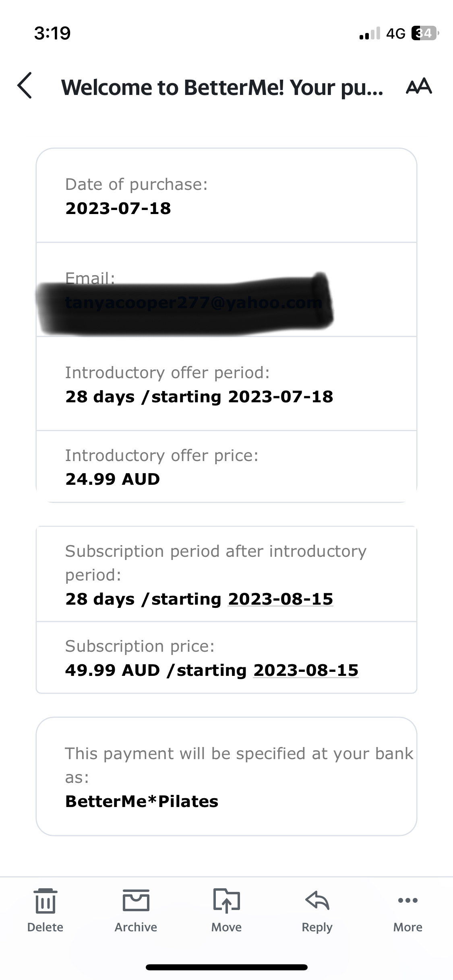
Task: Tap the 24.99 AUD introductory price
Action: [x=113, y=479]
